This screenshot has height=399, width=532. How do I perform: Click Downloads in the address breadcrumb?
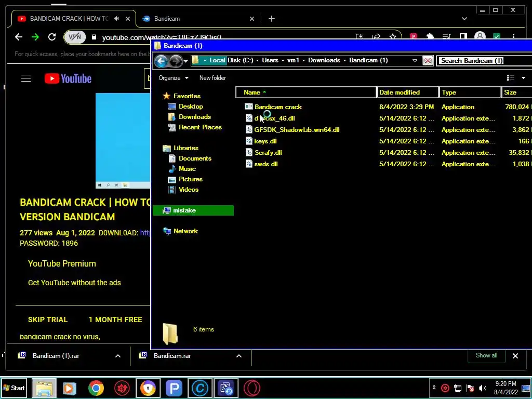click(324, 60)
